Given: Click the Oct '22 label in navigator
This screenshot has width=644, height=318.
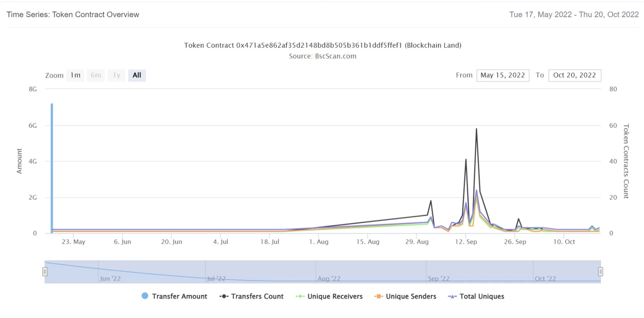Looking at the screenshot, I should pyautogui.click(x=545, y=279).
